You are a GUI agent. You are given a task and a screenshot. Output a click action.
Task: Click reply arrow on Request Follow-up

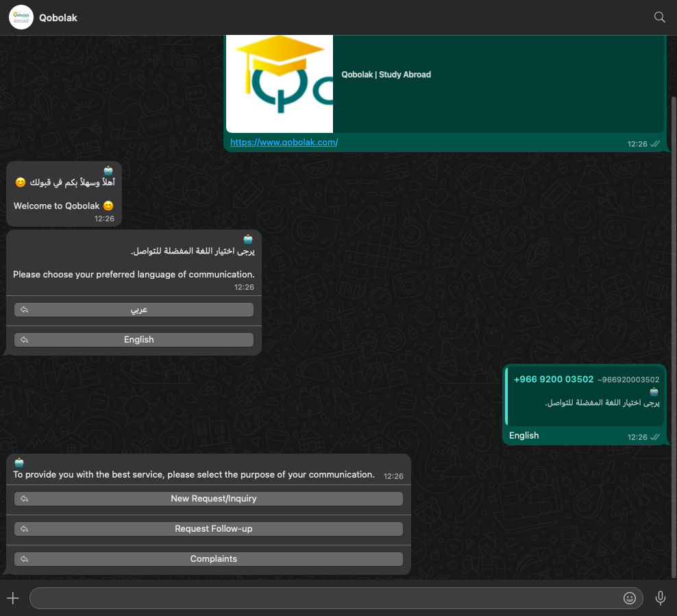click(x=25, y=529)
